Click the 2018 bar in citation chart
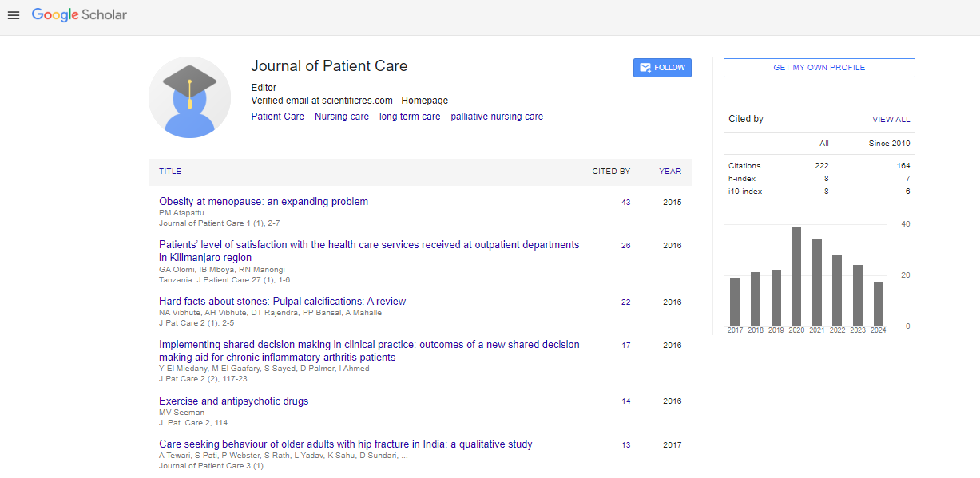 point(756,299)
